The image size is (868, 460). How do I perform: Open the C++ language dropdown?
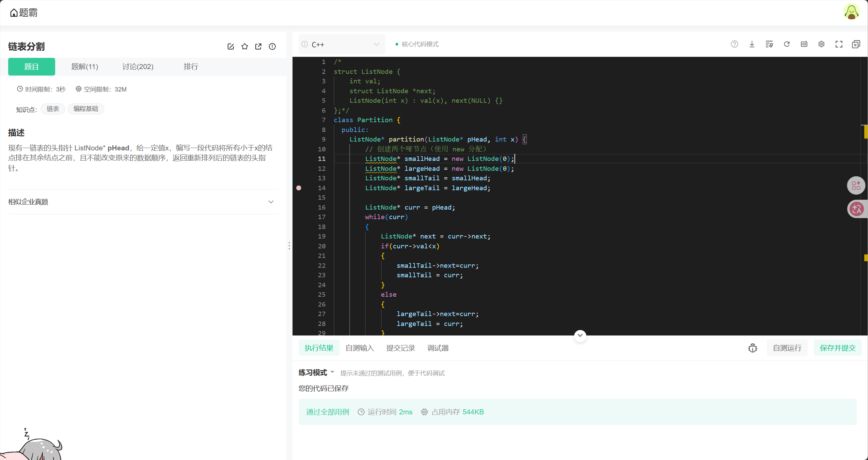click(x=342, y=45)
